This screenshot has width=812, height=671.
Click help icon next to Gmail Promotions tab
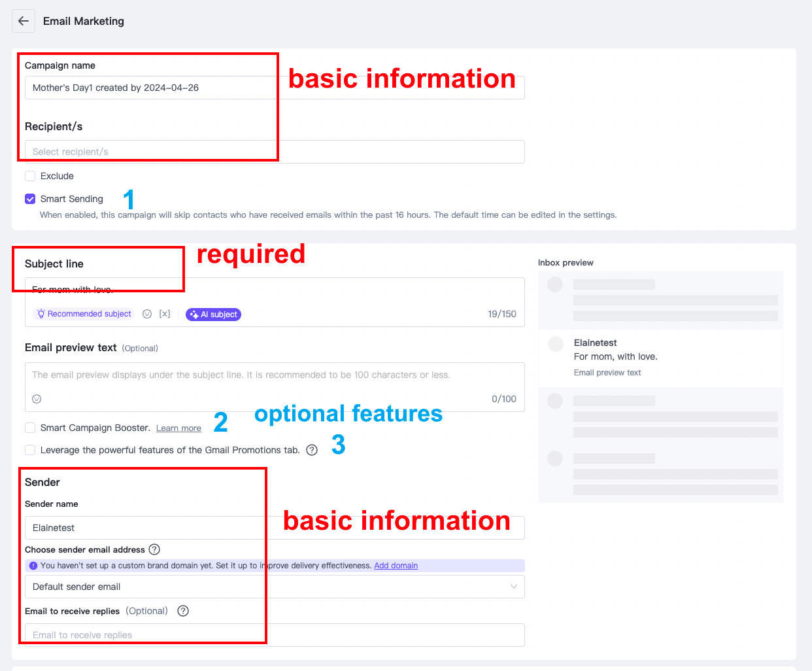click(312, 450)
